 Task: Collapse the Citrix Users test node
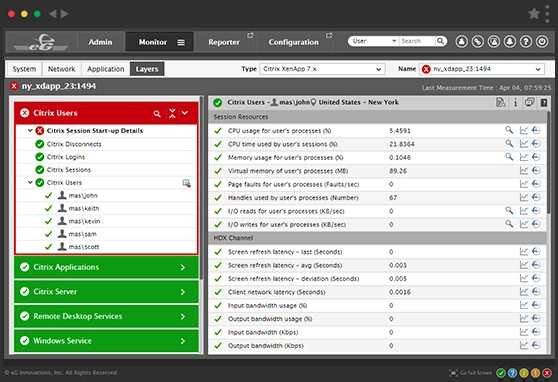click(x=30, y=182)
